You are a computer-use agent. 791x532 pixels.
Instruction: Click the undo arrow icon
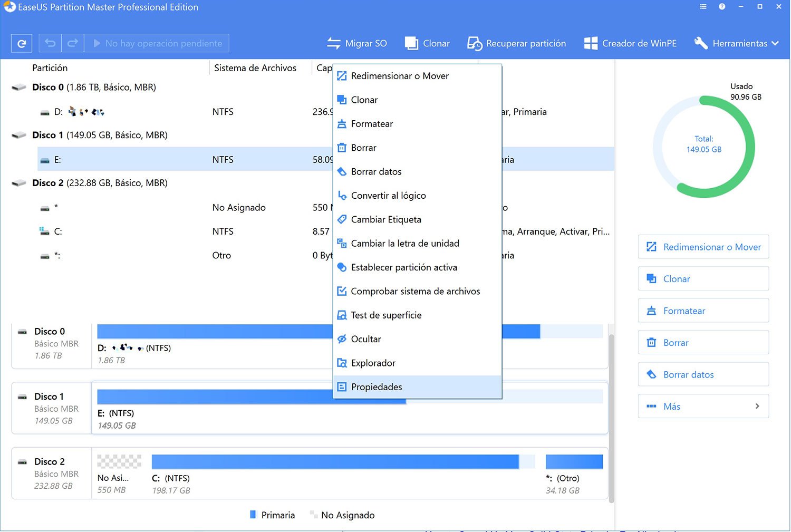[x=50, y=43]
